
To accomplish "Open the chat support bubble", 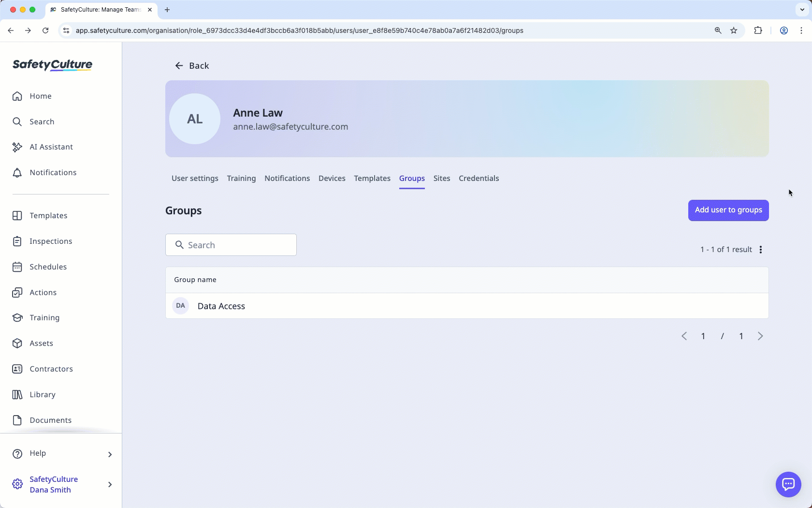I will coord(788,484).
